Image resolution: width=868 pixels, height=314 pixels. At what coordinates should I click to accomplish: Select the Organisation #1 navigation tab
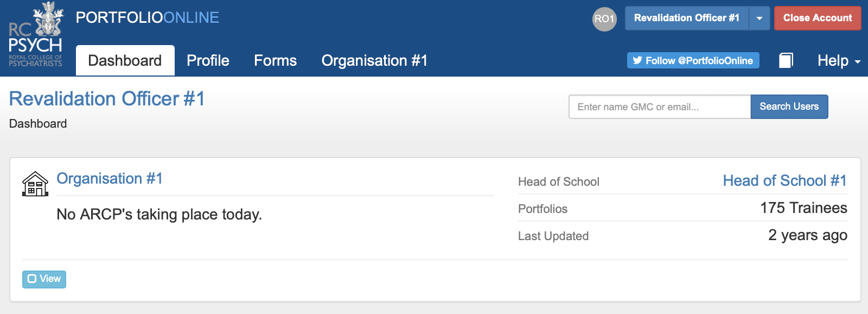point(374,60)
